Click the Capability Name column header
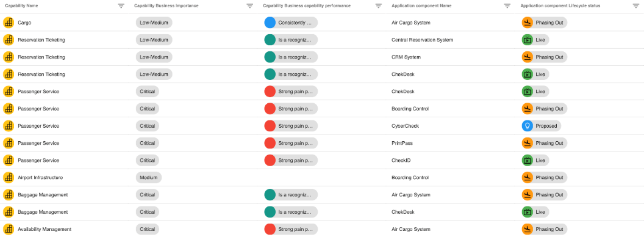 click(x=23, y=5)
